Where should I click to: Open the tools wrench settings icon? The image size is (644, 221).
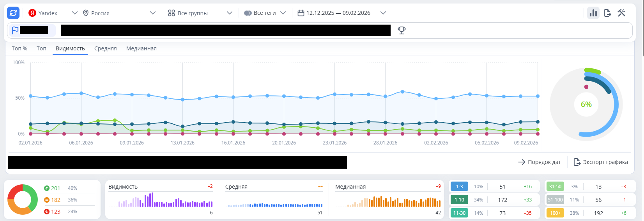pyautogui.click(x=621, y=13)
